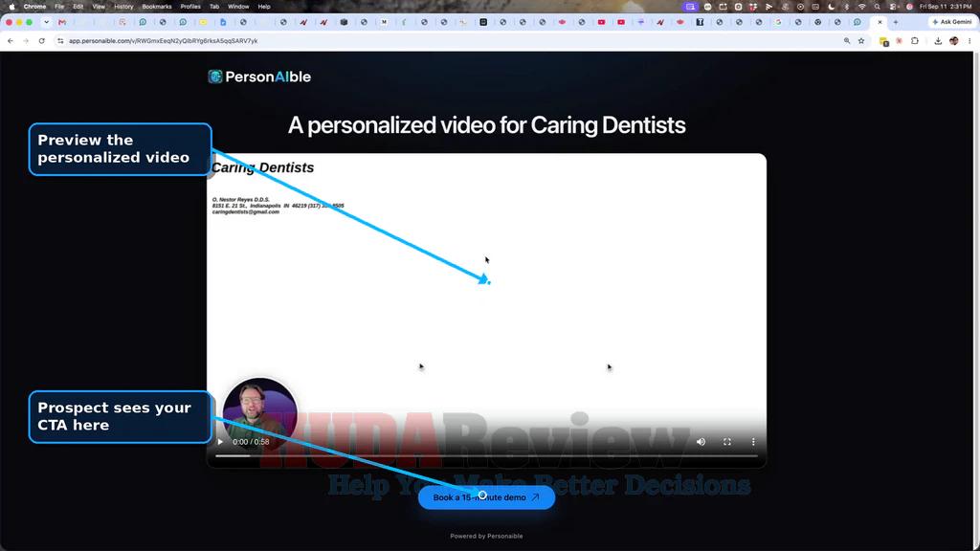980x551 pixels.
Task: Click the date and time clock
Action: click(946, 7)
